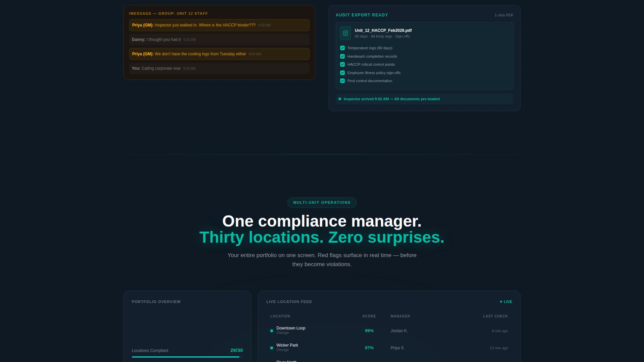The height and width of the screenshot is (362, 644).
Task: Click the Locations Compliant label
Action: click(150, 351)
